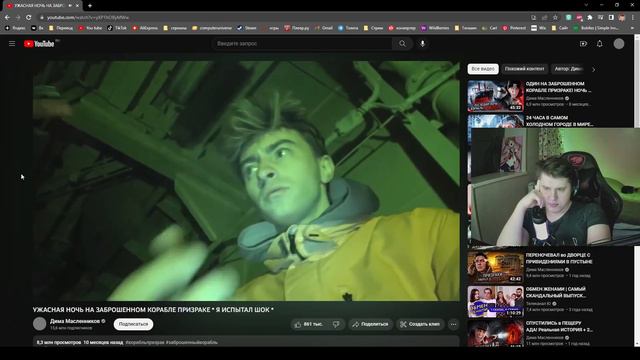Image resolution: width=640 pixels, height=360 pixels.
Task: Click the 'Поделиться' share button
Action: (x=371, y=324)
